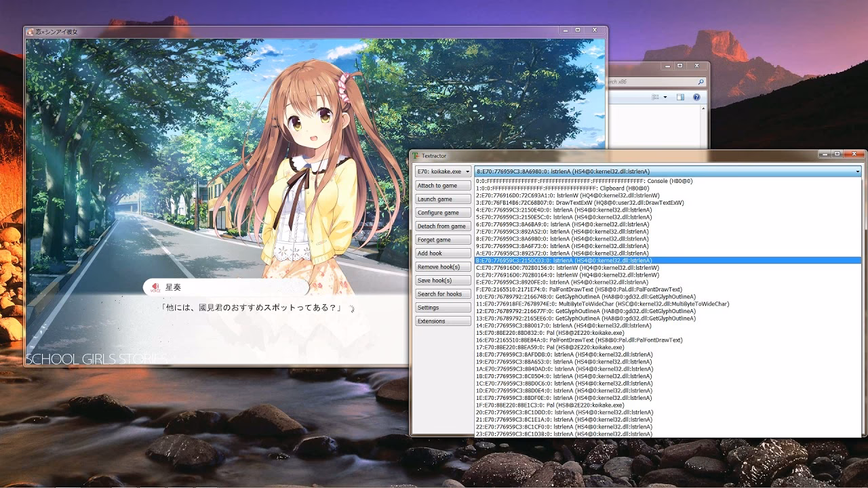Pick hook 12 GetGlyphOutlineA 216677F
This screenshot has height=488, width=868.
(x=668, y=311)
